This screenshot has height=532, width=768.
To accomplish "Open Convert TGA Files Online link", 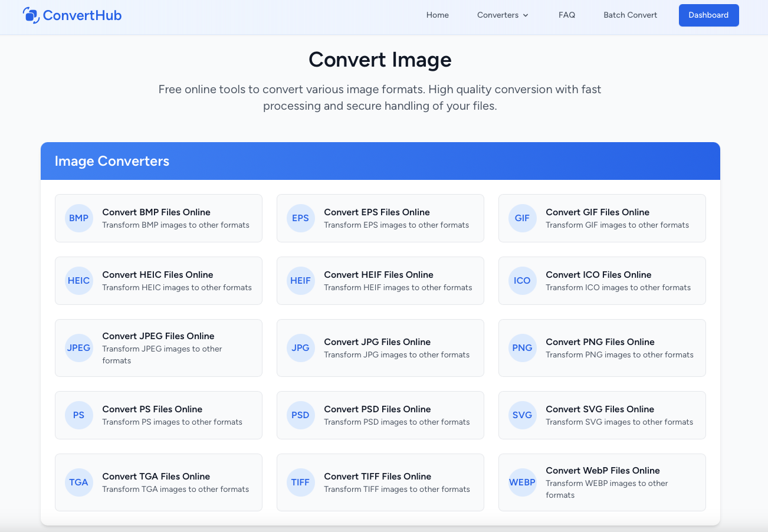I will (x=156, y=477).
